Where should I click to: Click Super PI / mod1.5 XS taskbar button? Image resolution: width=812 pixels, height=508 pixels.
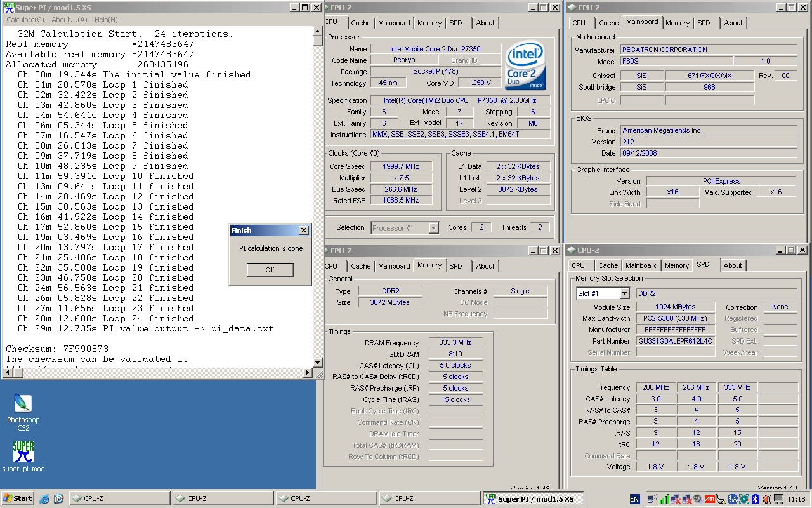[533, 499]
